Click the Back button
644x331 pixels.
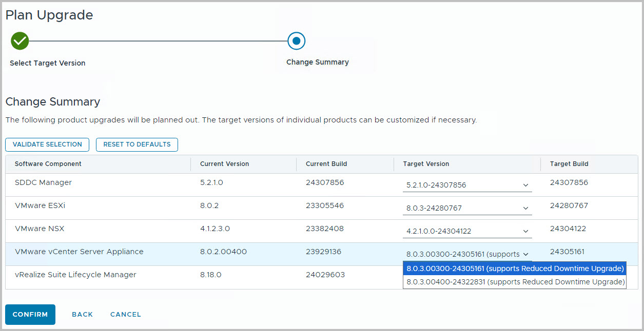82,315
